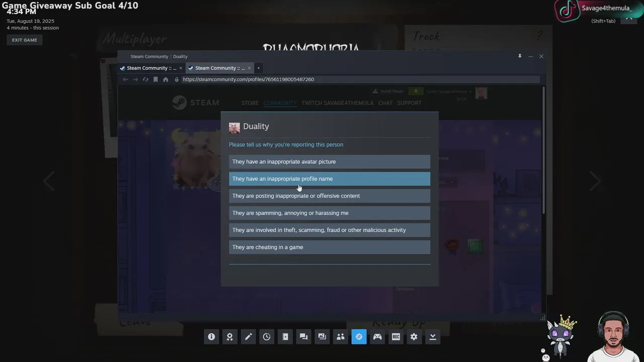Toggle the web browser compass icon
The width and height of the screenshot is (644, 362).
coord(359,337)
